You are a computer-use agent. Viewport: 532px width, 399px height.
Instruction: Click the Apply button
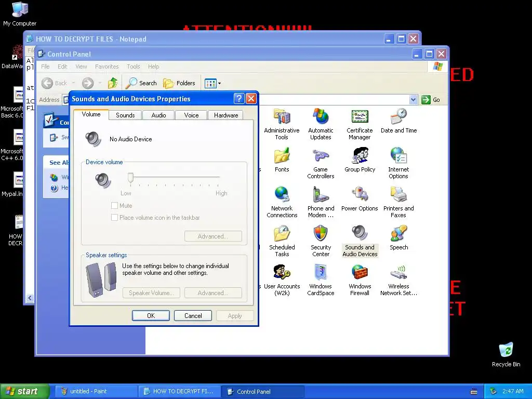click(x=235, y=315)
